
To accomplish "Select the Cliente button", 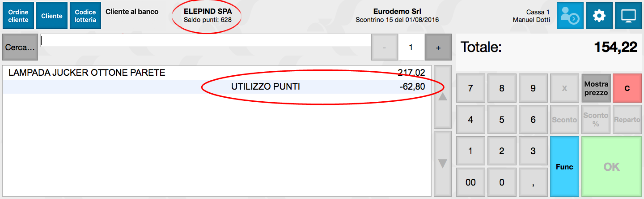I will tap(52, 16).
